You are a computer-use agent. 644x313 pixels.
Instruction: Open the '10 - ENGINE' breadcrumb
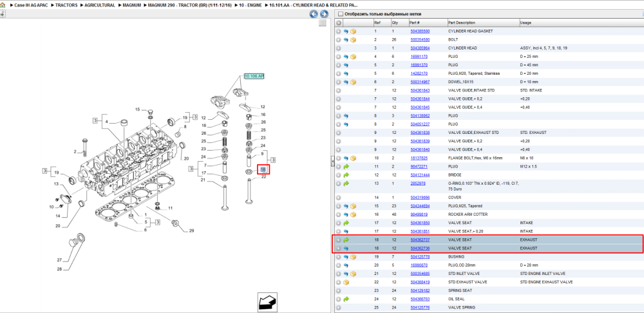[x=251, y=5]
